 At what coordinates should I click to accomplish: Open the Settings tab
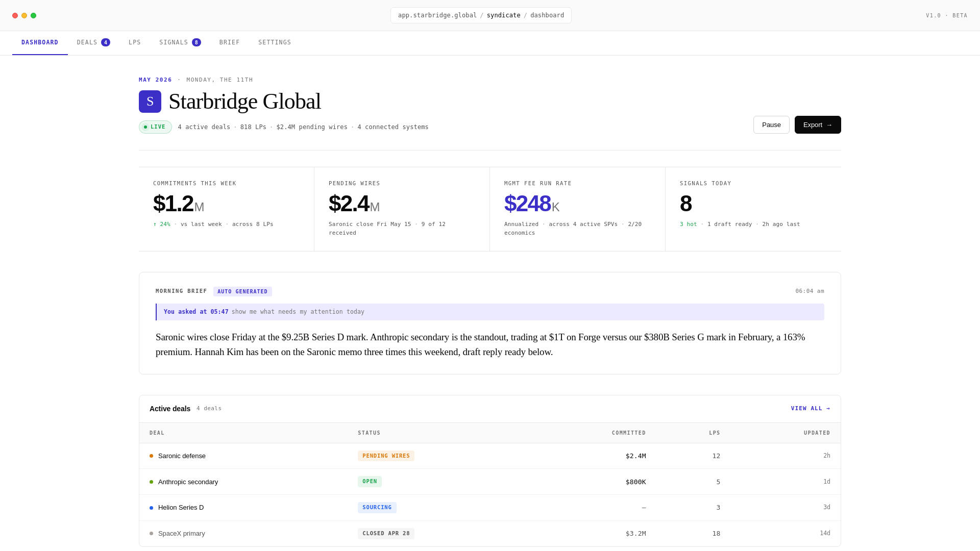point(275,42)
